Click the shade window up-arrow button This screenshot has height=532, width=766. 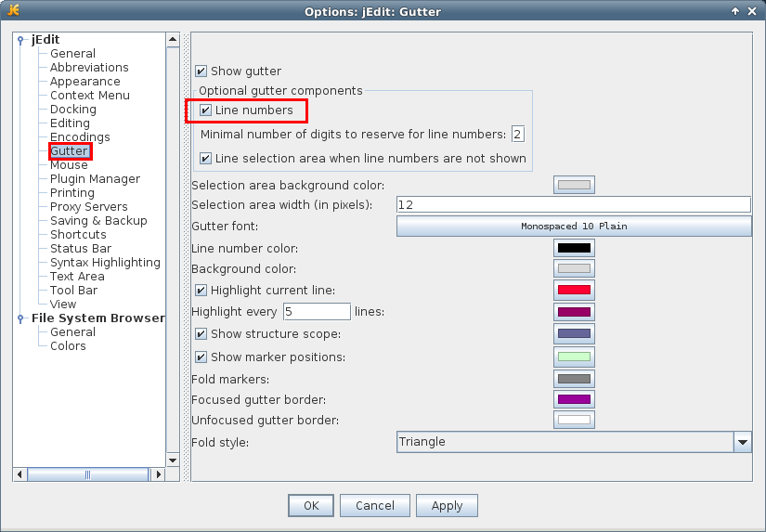(x=735, y=11)
